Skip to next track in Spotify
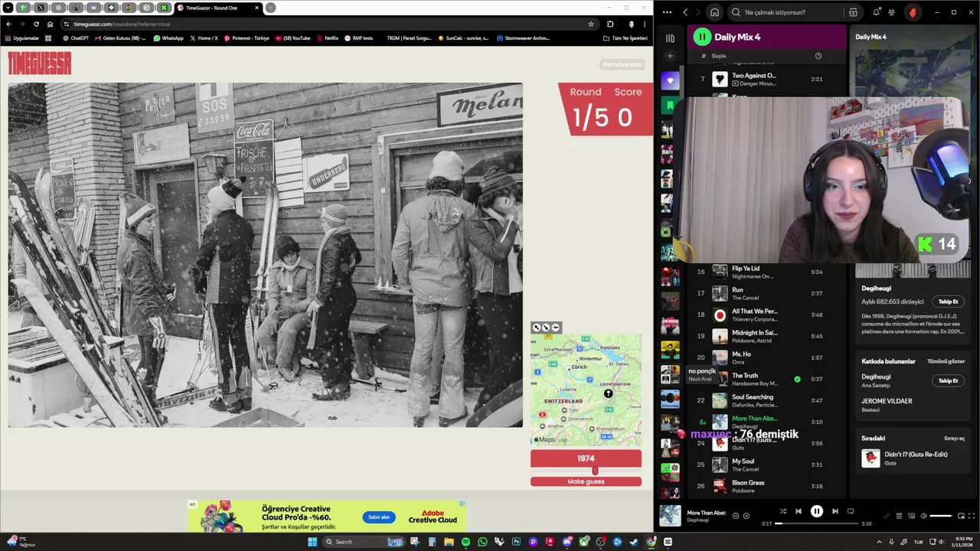The image size is (980, 551). tap(835, 511)
